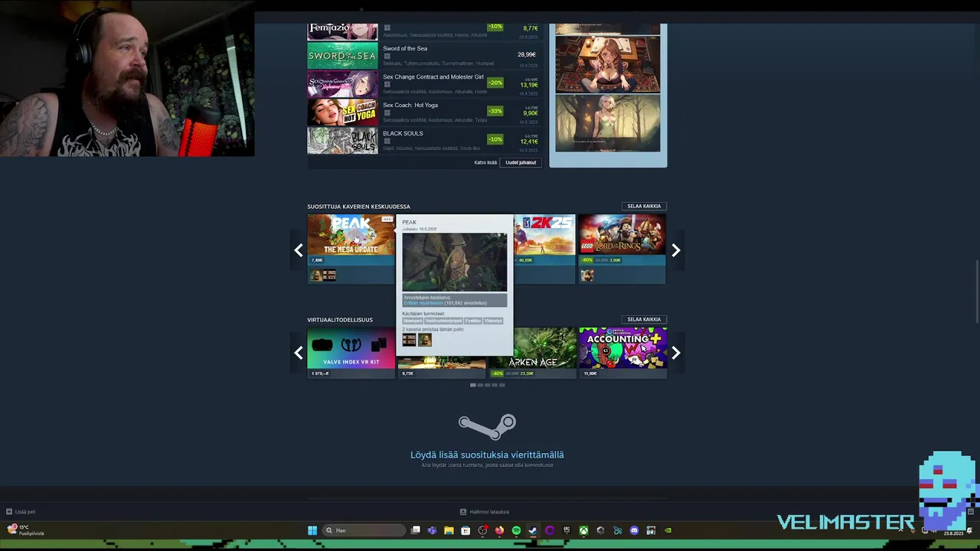
Task: Select the Steam taskbar icon
Action: pyautogui.click(x=533, y=530)
